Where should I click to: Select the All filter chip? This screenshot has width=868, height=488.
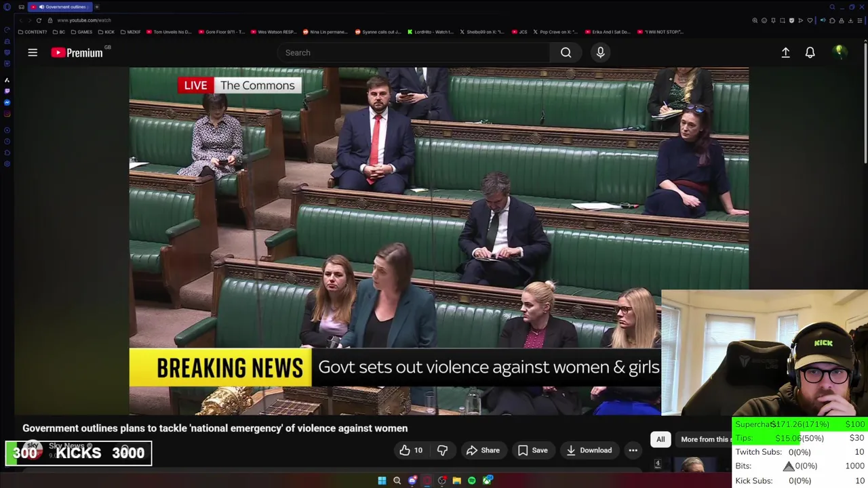point(660,439)
